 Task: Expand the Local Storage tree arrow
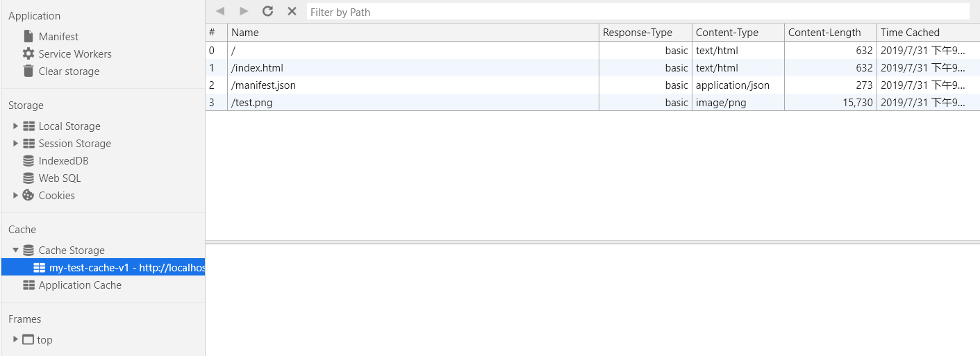(15, 126)
